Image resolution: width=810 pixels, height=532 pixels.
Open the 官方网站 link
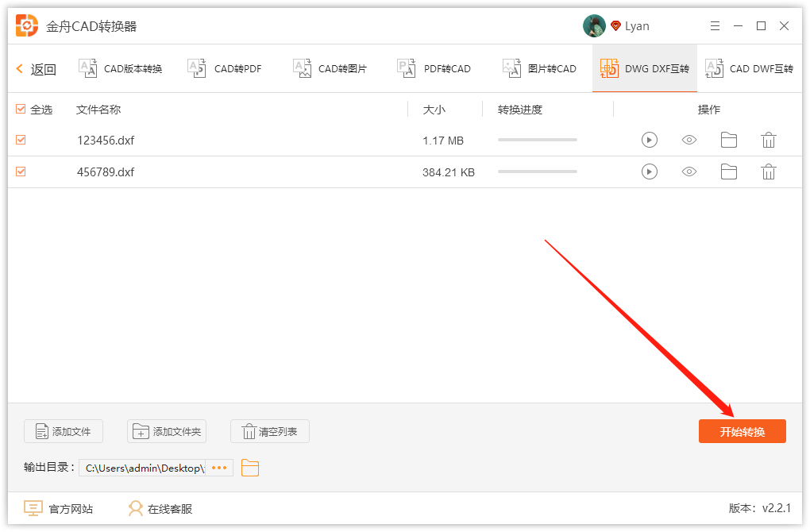[59, 509]
